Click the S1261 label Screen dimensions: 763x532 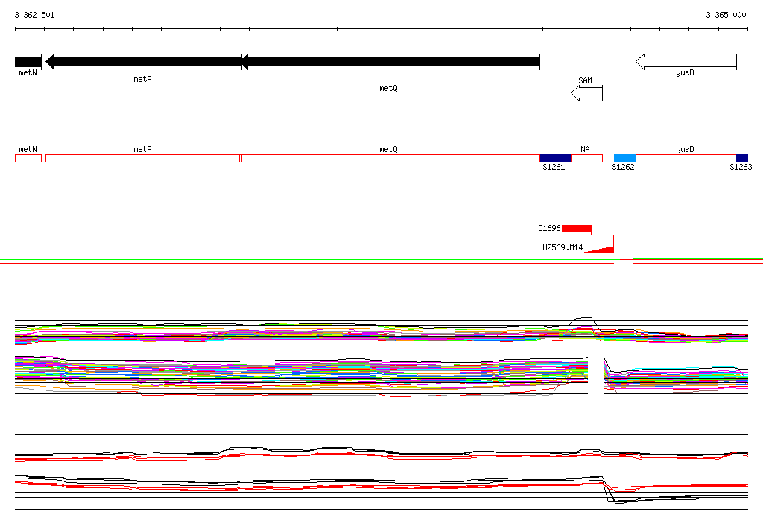pos(554,167)
